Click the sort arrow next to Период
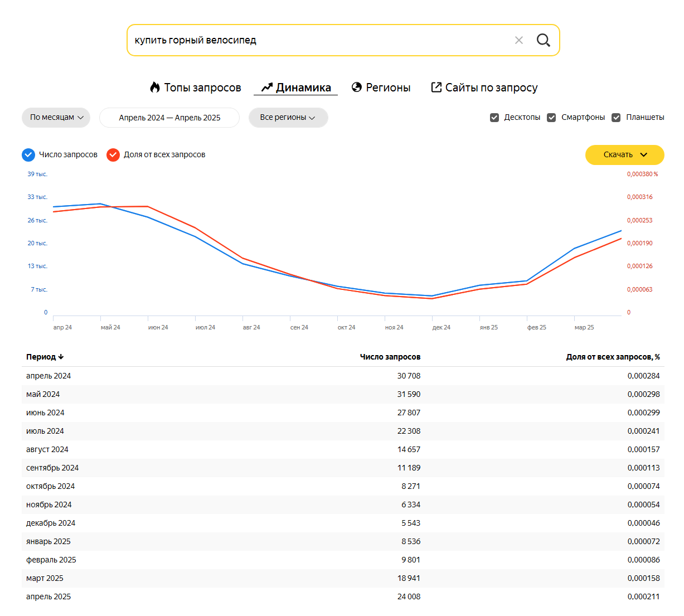This screenshot has height=616, width=684. click(61, 357)
